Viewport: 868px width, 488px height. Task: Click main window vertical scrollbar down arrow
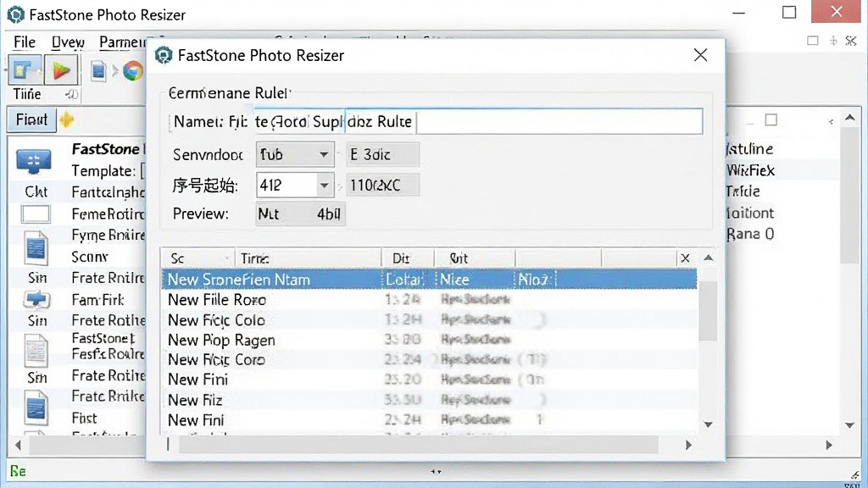coord(850,425)
